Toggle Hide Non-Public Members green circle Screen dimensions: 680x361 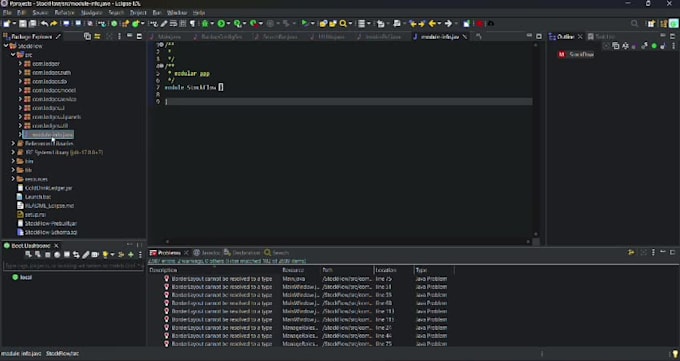point(654,46)
